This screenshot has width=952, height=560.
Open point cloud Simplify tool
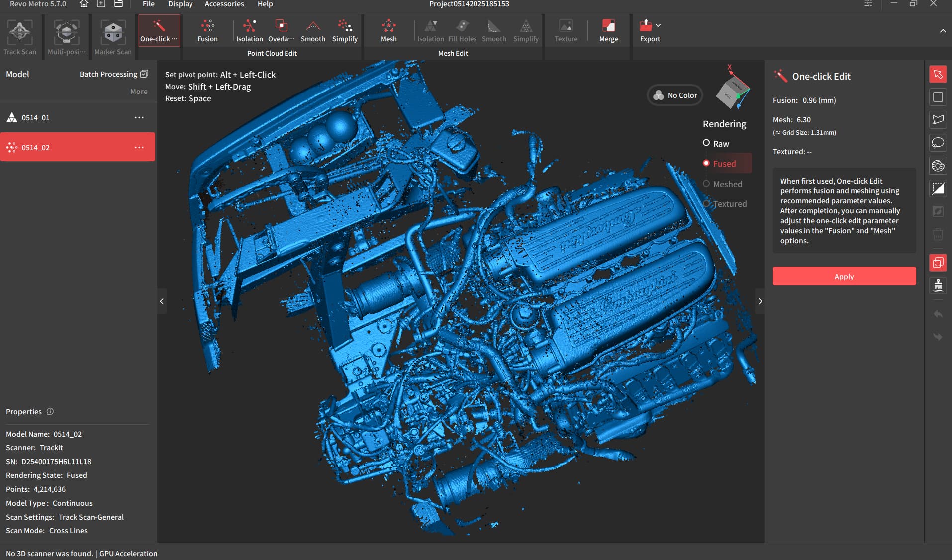point(345,31)
